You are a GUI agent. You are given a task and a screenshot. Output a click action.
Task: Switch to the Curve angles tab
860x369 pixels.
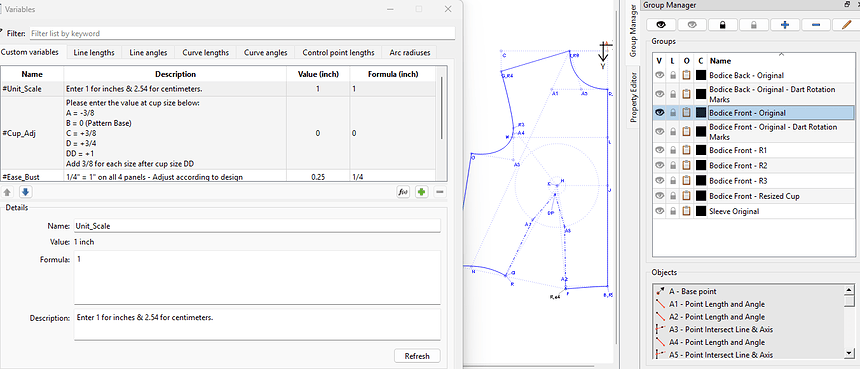pos(265,53)
